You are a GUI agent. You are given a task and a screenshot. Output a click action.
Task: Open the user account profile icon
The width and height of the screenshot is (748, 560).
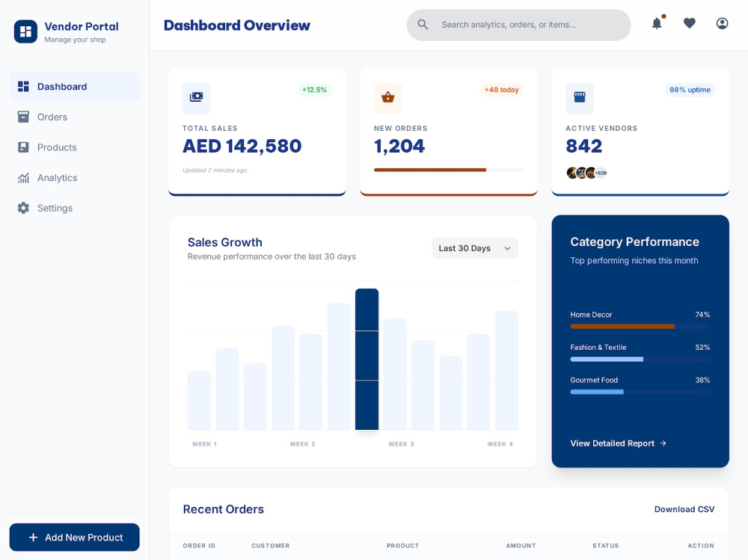(x=723, y=23)
